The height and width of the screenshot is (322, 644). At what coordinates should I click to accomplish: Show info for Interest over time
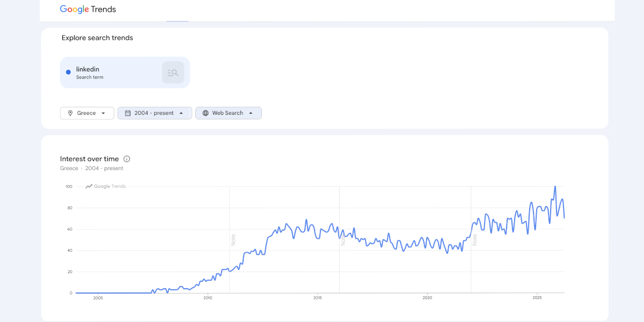coord(127,159)
